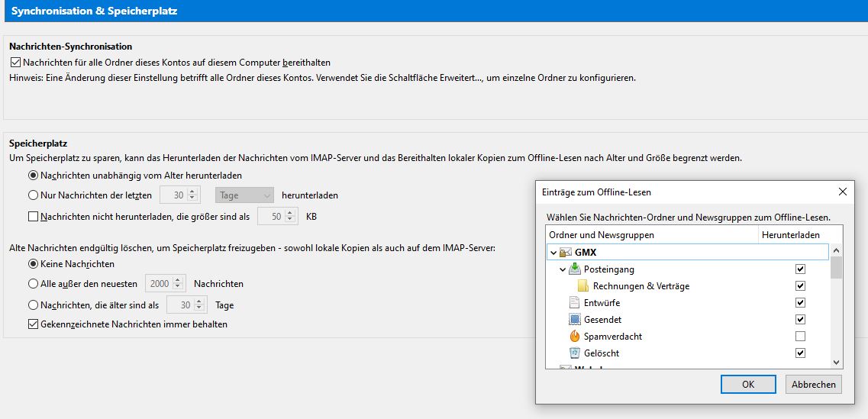This screenshot has width=868, height=419.
Task: Collapse the GMX account tree node
Action: pos(553,253)
